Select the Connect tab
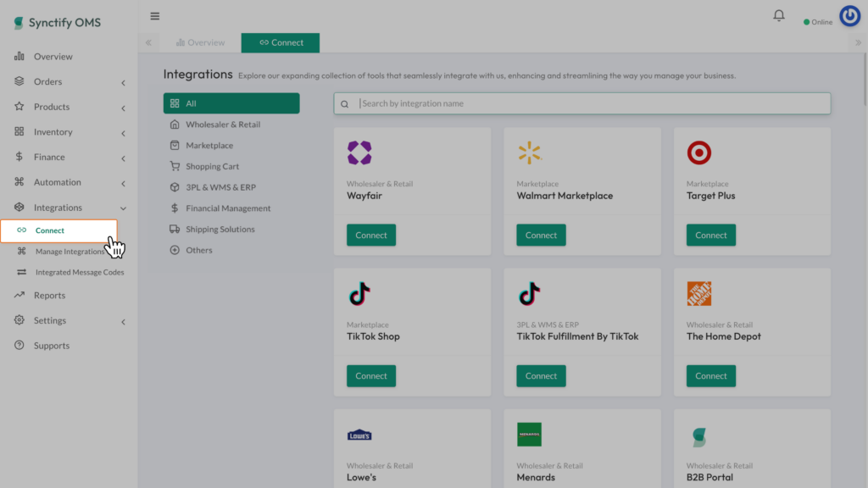 (x=281, y=42)
